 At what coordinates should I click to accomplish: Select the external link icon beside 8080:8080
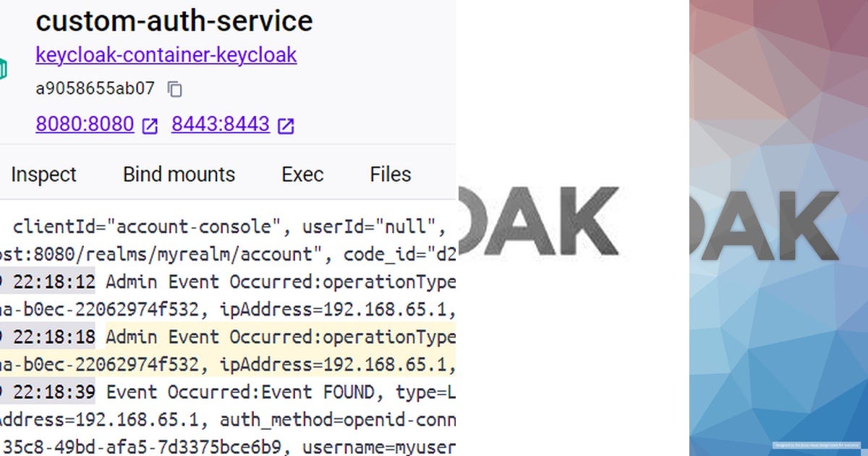150,124
